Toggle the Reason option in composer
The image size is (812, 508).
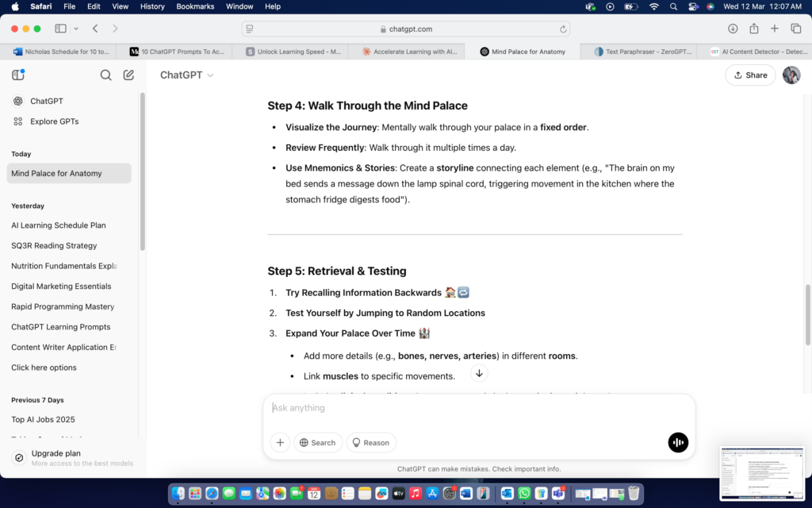[x=370, y=443]
